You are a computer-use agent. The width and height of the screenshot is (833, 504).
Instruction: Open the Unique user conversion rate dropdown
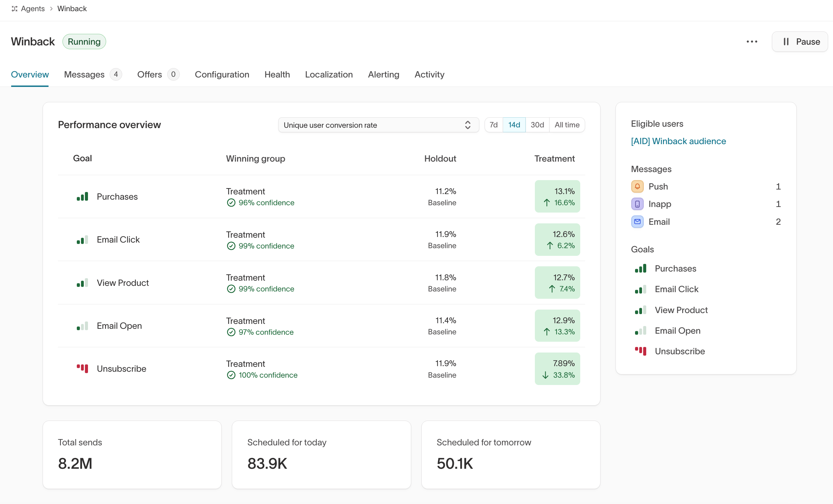378,125
